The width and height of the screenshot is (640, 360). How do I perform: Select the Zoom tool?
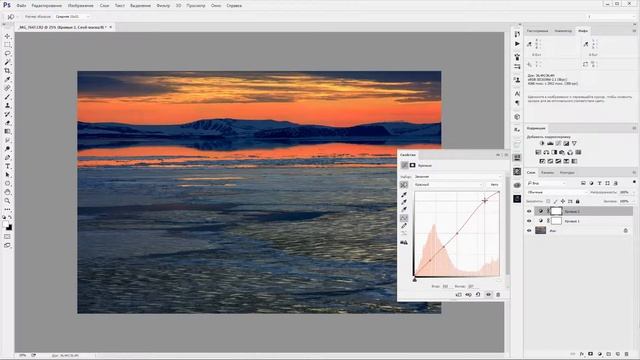pyautogui.click(x=7, y=201)
